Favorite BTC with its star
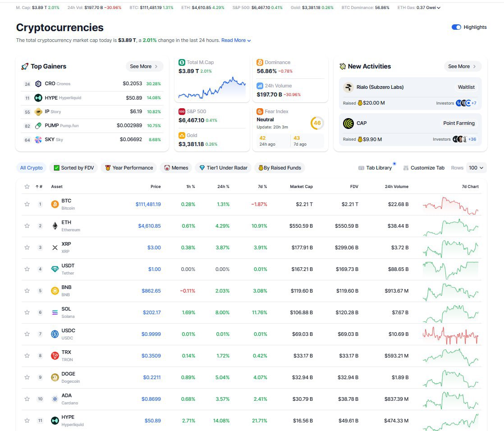The height and width of the screenshot is (431, 504). pyautogui.click(x=27, y=204)
